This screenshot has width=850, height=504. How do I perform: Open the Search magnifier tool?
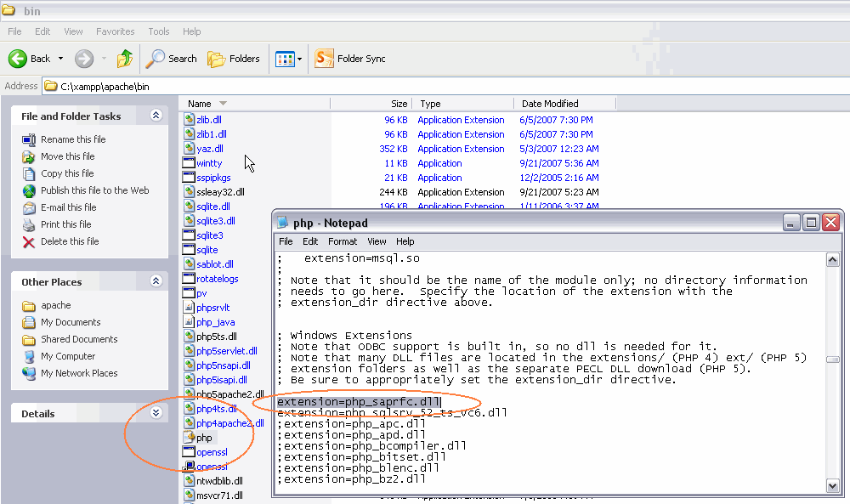(156, 59)
